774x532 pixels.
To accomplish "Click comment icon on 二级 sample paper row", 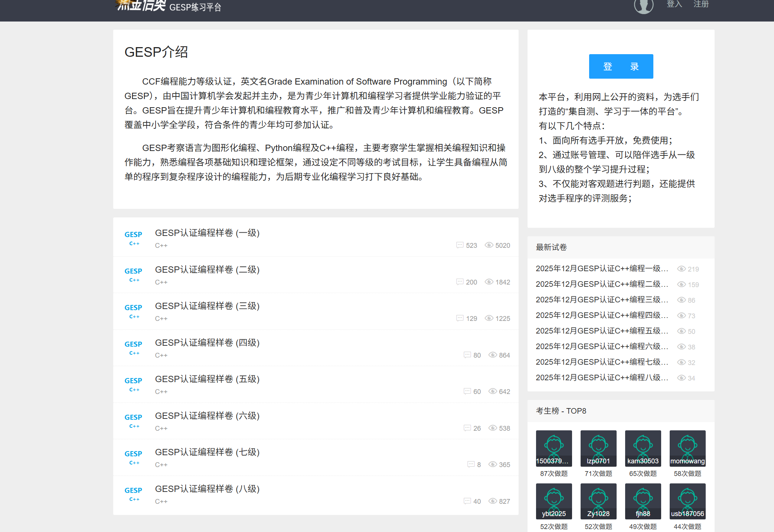I will 460,282.
